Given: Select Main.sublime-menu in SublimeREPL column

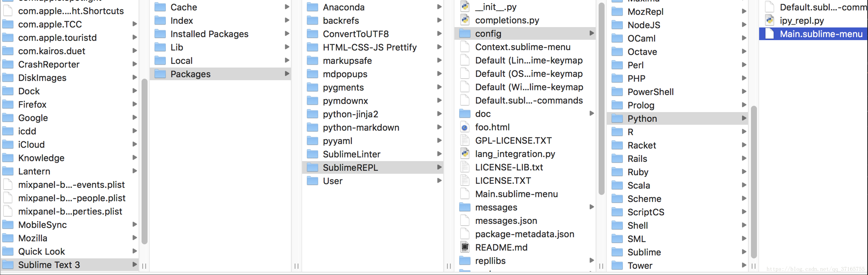Looking at the screenshot, I should pyautogui.click(x=525, y=194).
